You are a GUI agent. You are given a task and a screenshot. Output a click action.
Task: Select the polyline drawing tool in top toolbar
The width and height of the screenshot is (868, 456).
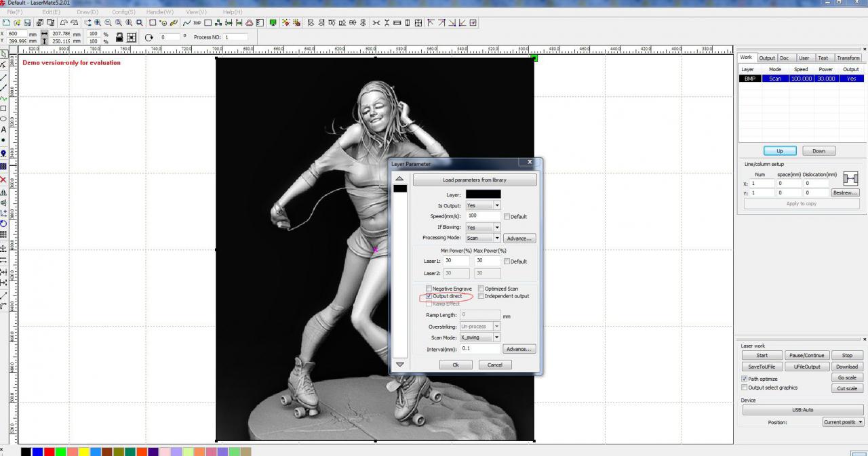tap(186, 22)
